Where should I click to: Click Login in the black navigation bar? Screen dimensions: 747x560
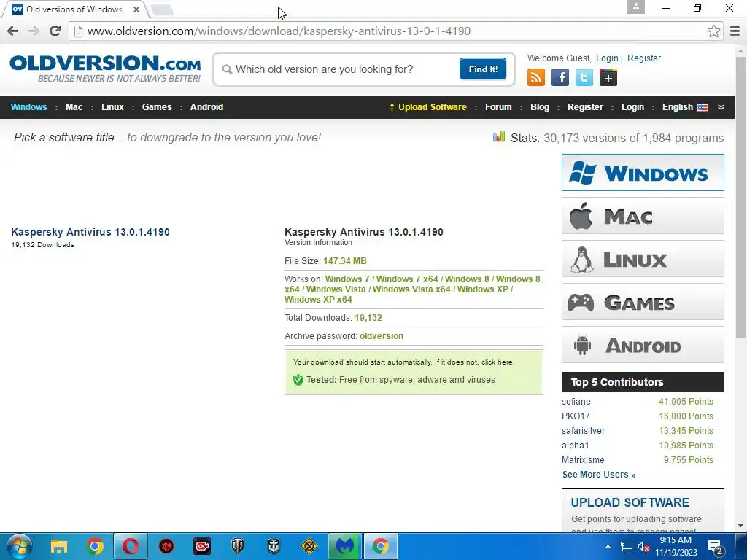click(x=632, y=107)
